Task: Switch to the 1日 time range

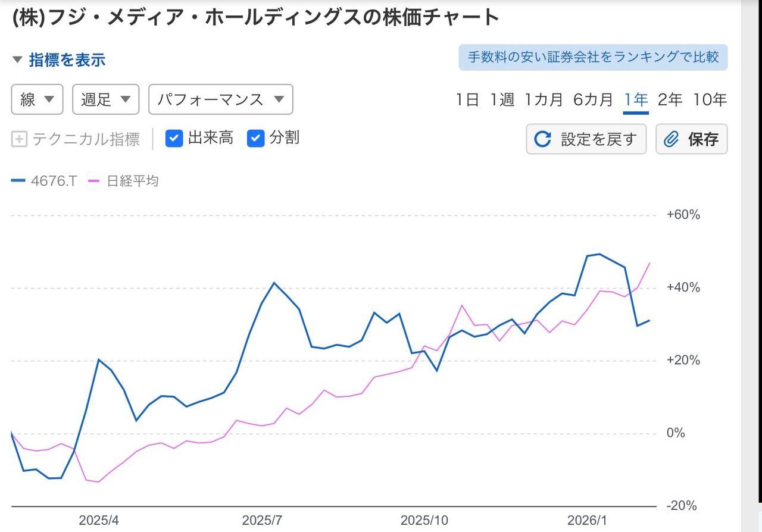Action: tap(467, 100)
